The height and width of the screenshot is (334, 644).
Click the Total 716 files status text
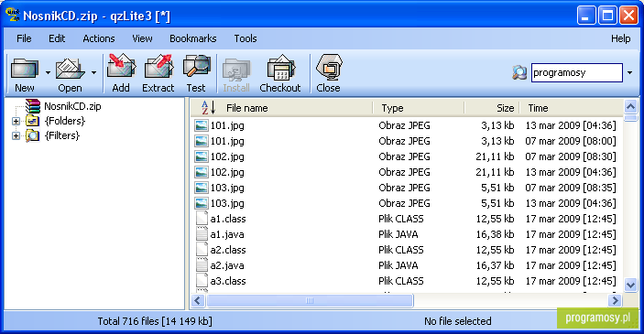155,321
